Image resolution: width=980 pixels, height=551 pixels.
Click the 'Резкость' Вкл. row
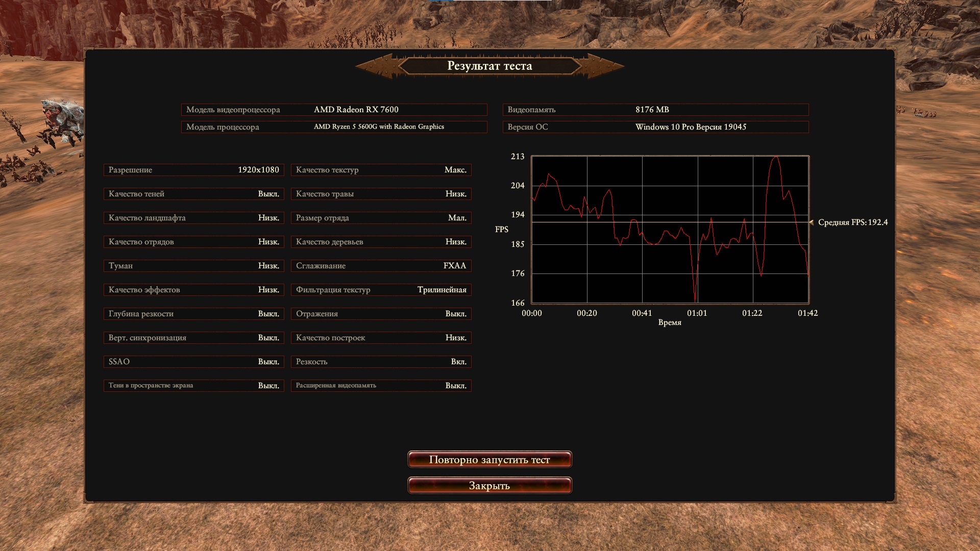(x=381, y=362)
